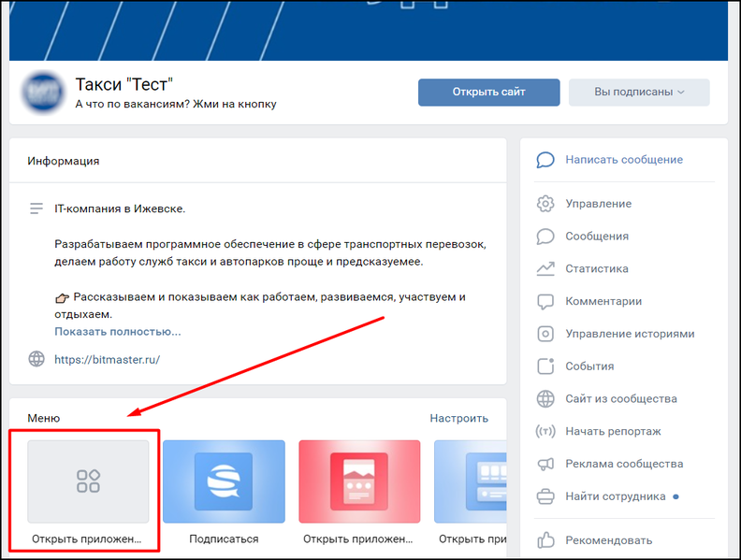Open Написать сообщение link

[x=624, y=160]
